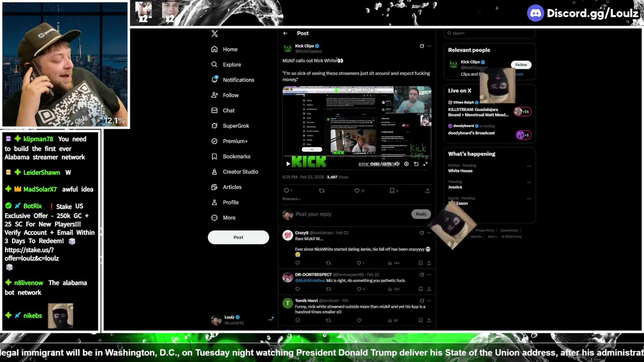This screenshot has width=644, height=362.
Task: Open the Relevant replies sort dropdown
Action: click(291, 199)
